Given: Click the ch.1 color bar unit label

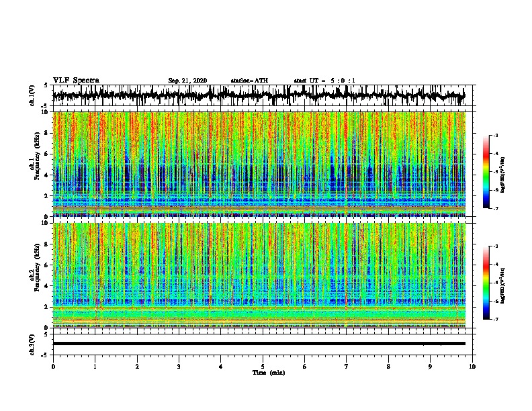Looking at the screenshot, I should [x=503, y=175].
